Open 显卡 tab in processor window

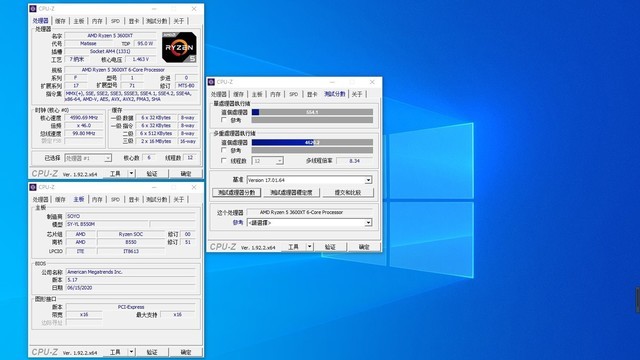[134, 21]
